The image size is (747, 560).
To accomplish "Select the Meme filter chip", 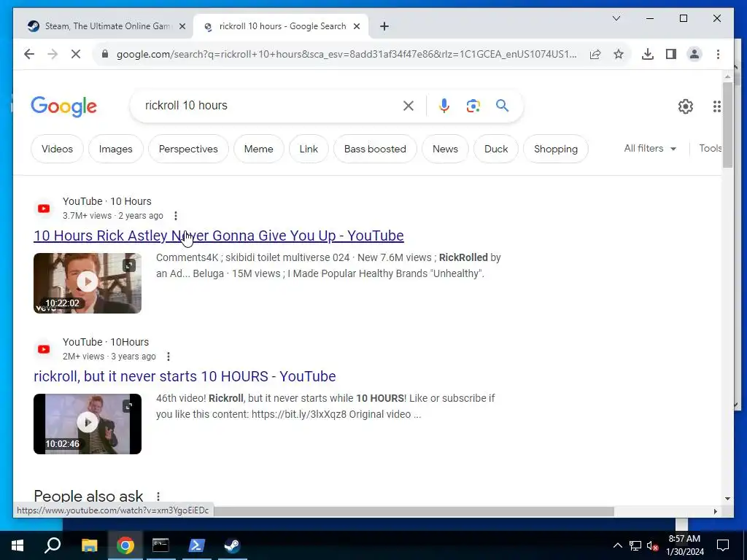I will [259, 149].
